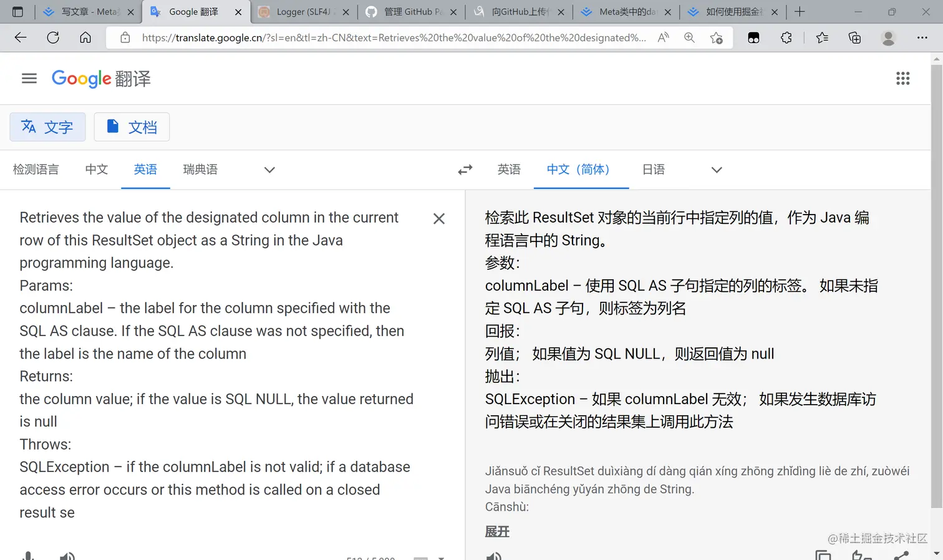The height and width of the screenshot is (560, 943).
Task: Click the Google 翻译 logo
Action: (x=101, y=79)
